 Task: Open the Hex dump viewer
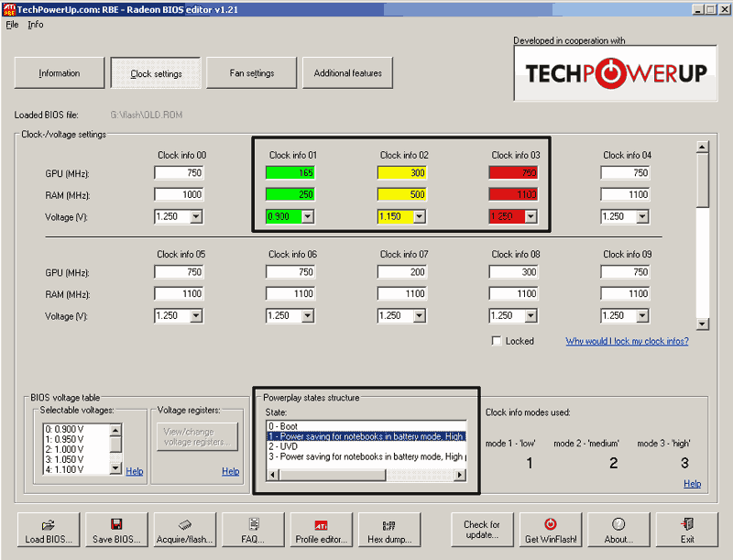[x=389, y=531]
